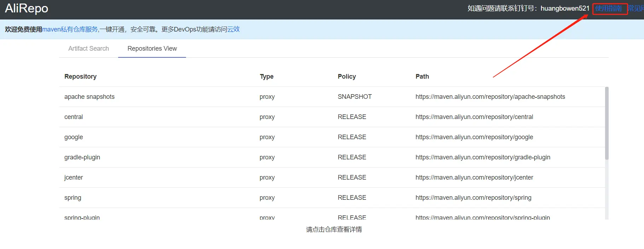Open the 使用指南 usage guide link
644x249 pixels.
(x=608, y=8)
